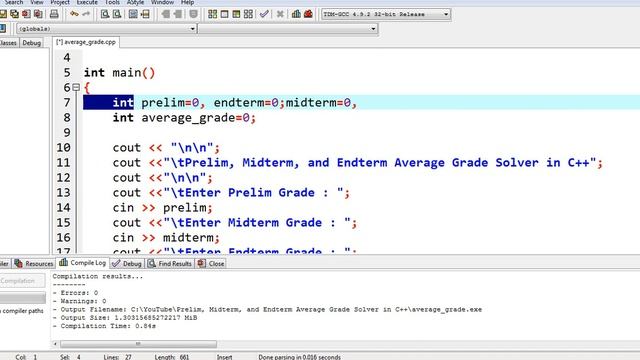Click the Debug checkmark toolbar icon
The image size is (640, 360).
pyautogui.click(x=264, y=14)
